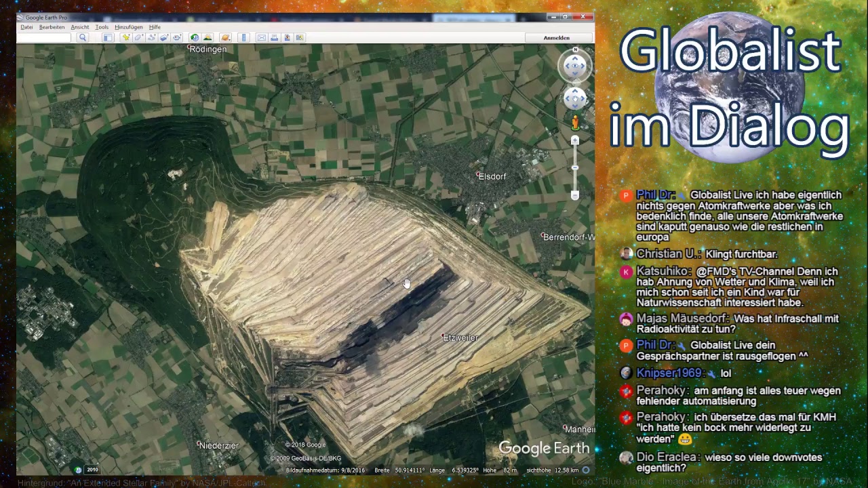The image size is (868, 488).
Task: Toggle the sidebar panel icon
Action: click(x=108, y=37)
